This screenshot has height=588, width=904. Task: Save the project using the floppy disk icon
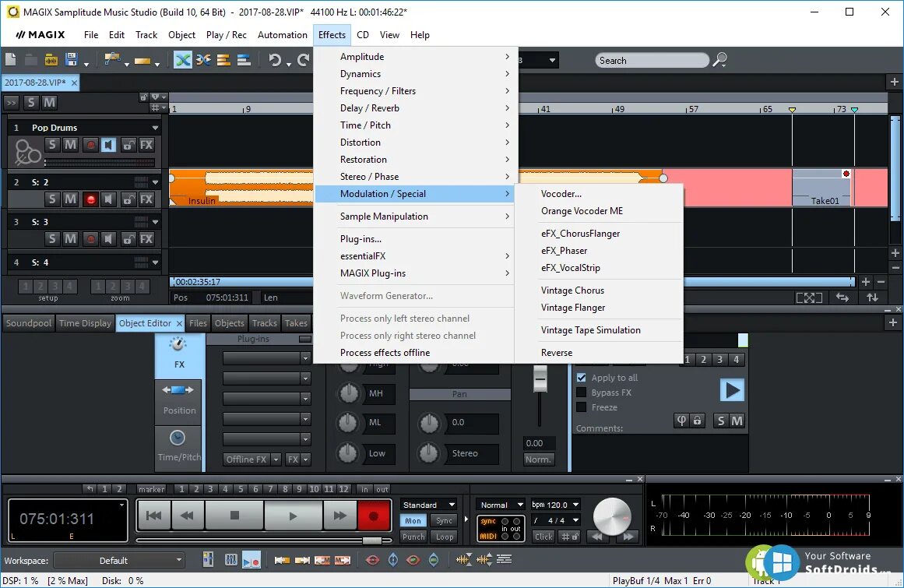pos(72,59)
